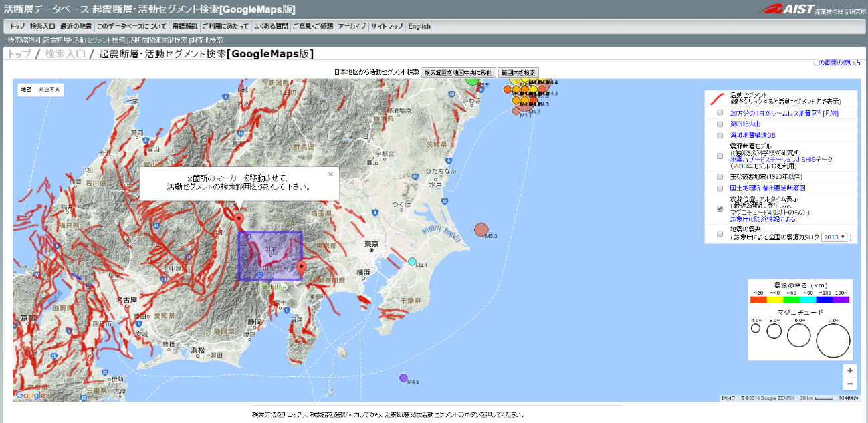Enable the 海域地質構造DB layer checkbox

(720, 134)
